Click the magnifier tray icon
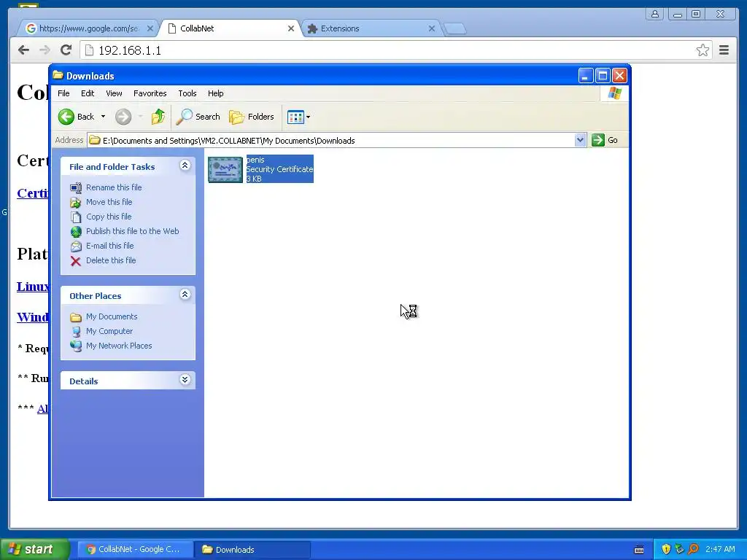This screenshot has height=560, width=747. [693, 550]
